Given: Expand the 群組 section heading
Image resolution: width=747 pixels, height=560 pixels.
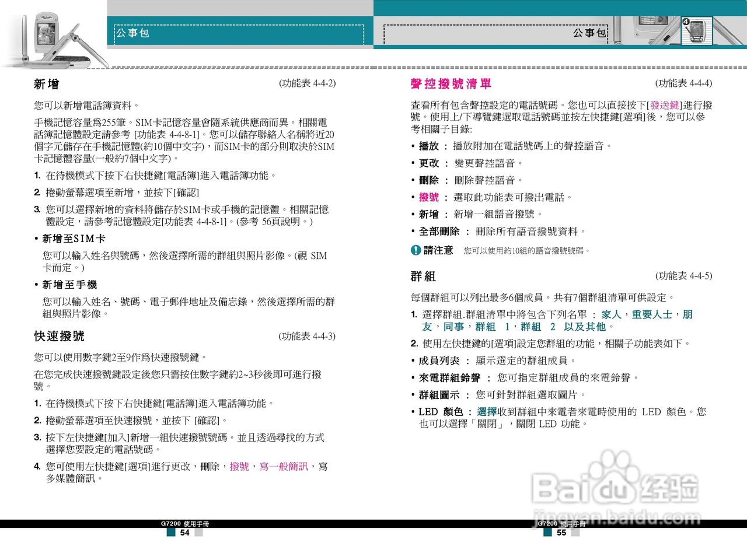Looking at the screenshot, I should click(x=422, y=276).
